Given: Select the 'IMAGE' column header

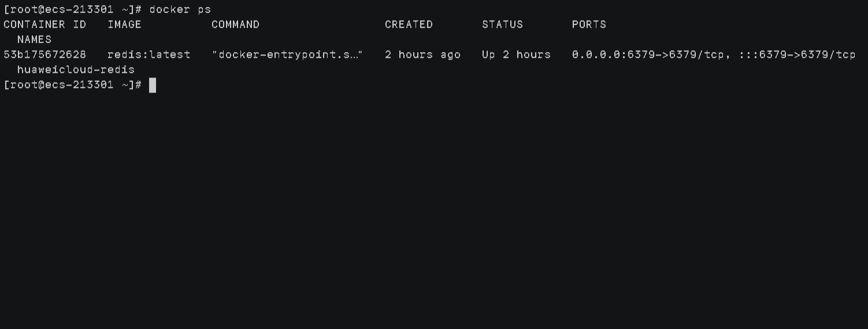Looking at the screenshot, I should [124, 24].
